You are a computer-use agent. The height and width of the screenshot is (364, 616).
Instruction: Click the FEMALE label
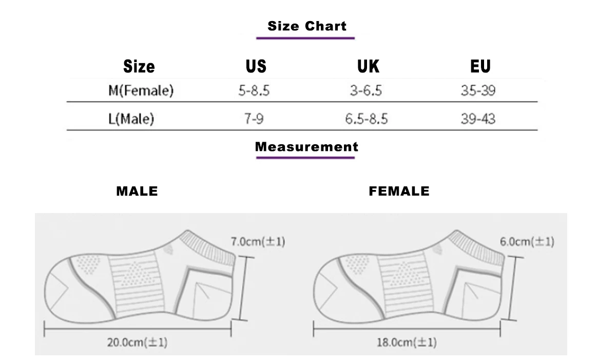click(399, 192)
